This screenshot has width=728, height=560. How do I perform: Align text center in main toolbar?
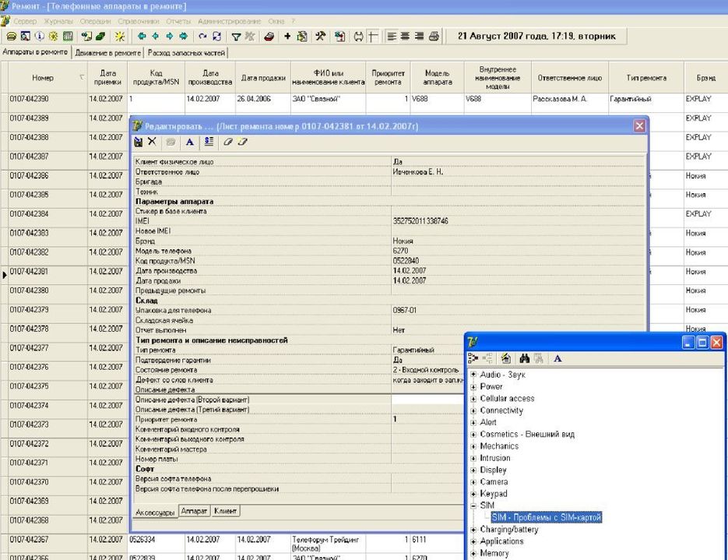[x=406, y=37]
